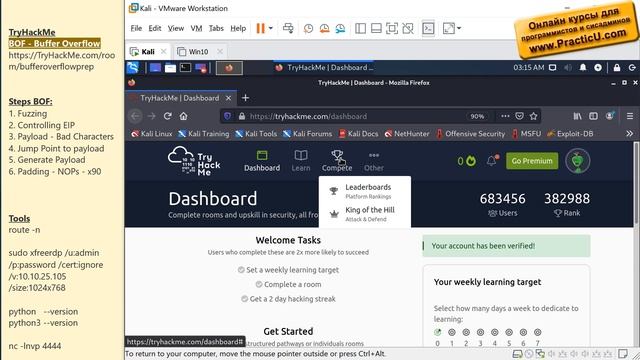Open the console view icon in VMware toolbar
The height and width of the screenshot is (360, 640).
click(x=428, y=28)
